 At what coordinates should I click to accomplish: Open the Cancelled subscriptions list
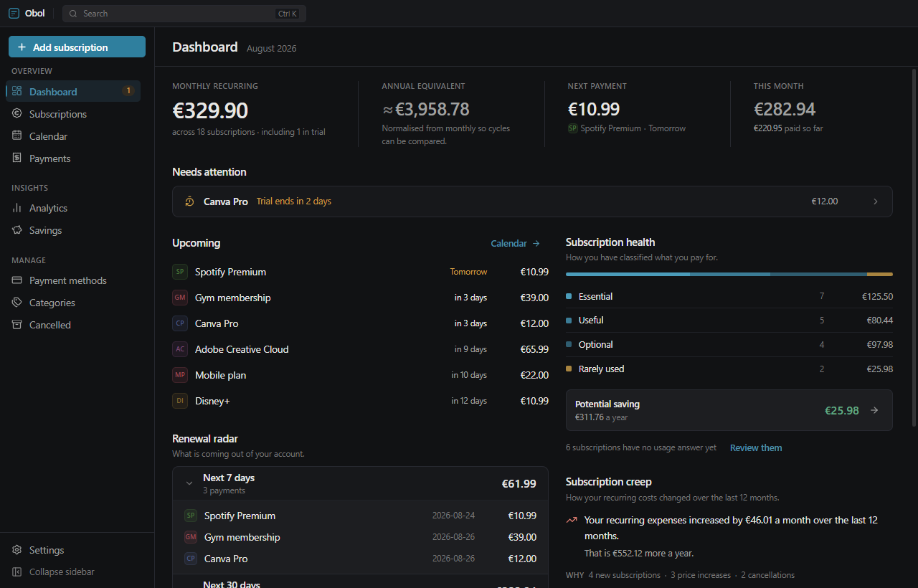tap(73, 324)
